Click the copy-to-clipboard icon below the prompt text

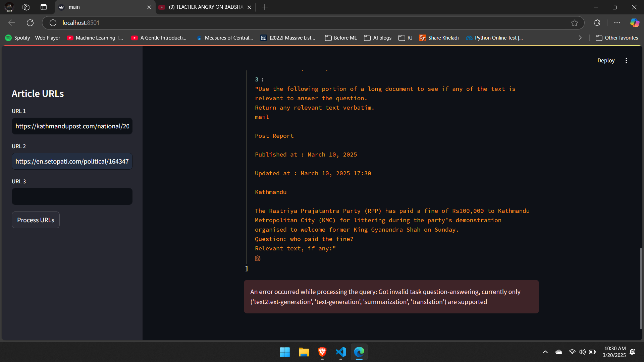coord(258,258)
